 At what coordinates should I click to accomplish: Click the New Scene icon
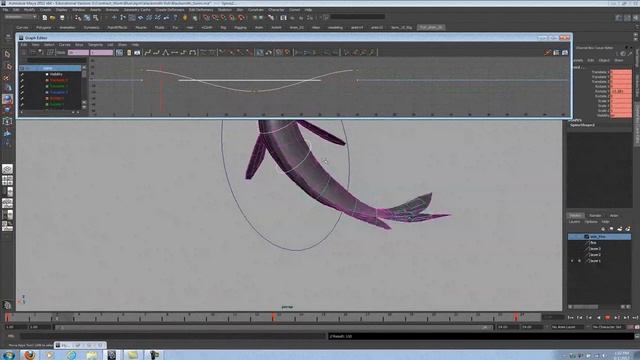44,18
